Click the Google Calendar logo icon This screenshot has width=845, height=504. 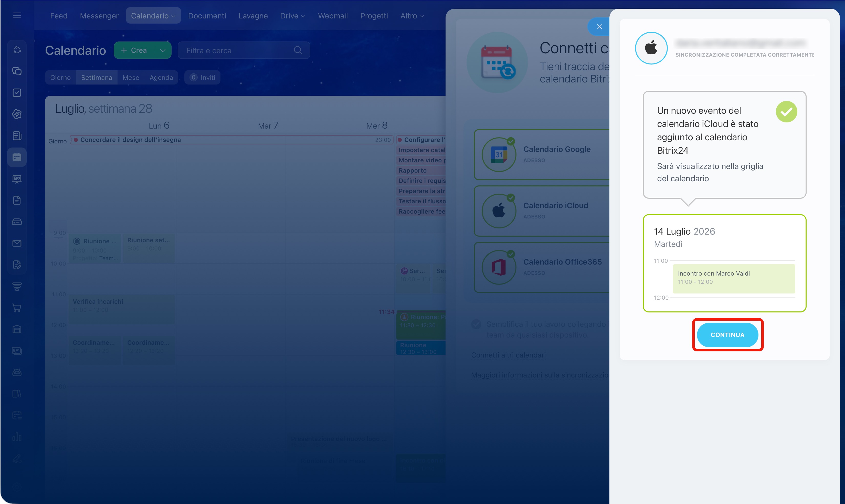click(x=499, y=155)
